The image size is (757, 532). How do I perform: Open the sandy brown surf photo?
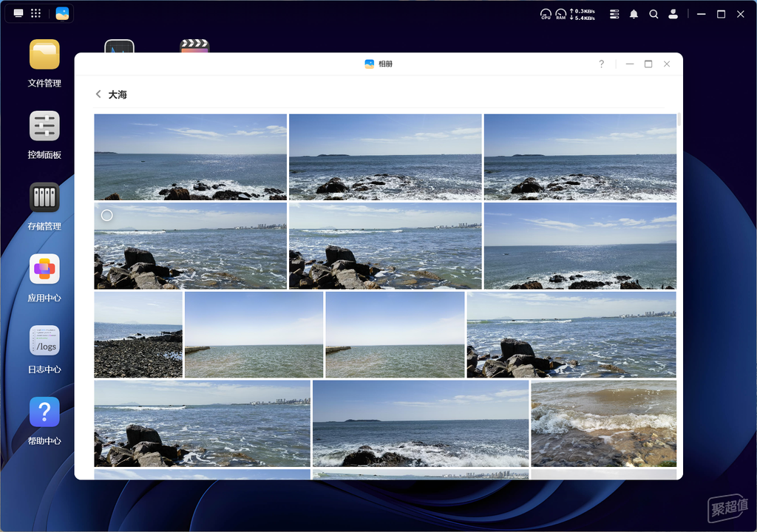[x=603, y=423]
